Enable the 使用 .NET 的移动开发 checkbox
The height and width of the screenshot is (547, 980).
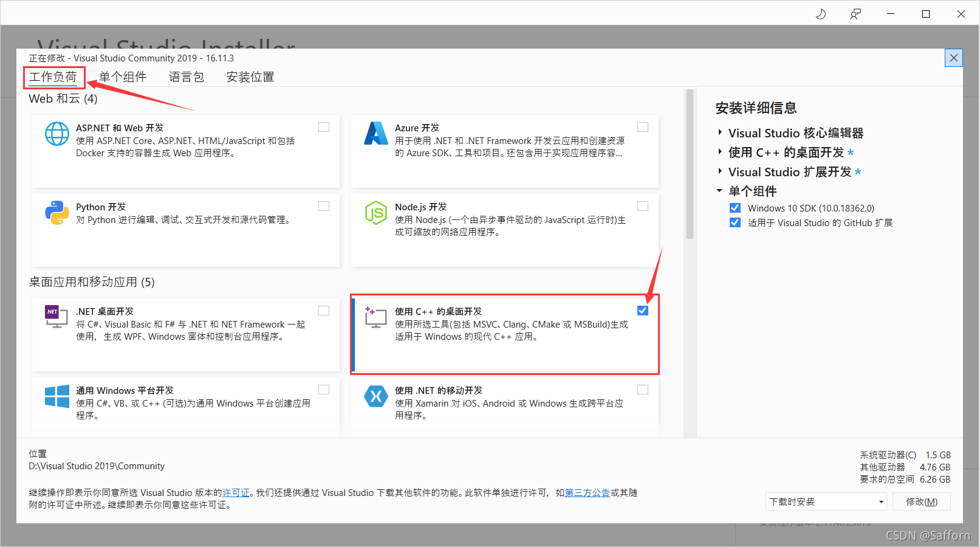[643, 390]
